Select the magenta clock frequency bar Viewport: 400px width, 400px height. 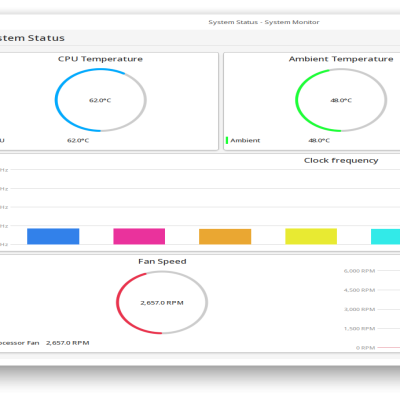[x=139, y=236]
